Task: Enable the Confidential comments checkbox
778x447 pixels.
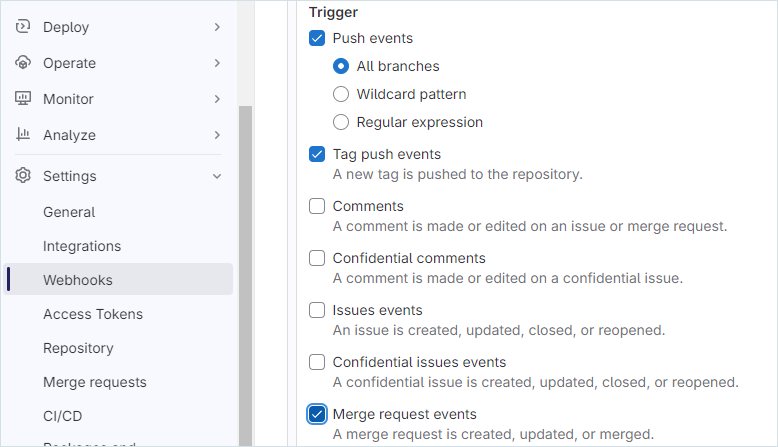Action: coord(317,258)
